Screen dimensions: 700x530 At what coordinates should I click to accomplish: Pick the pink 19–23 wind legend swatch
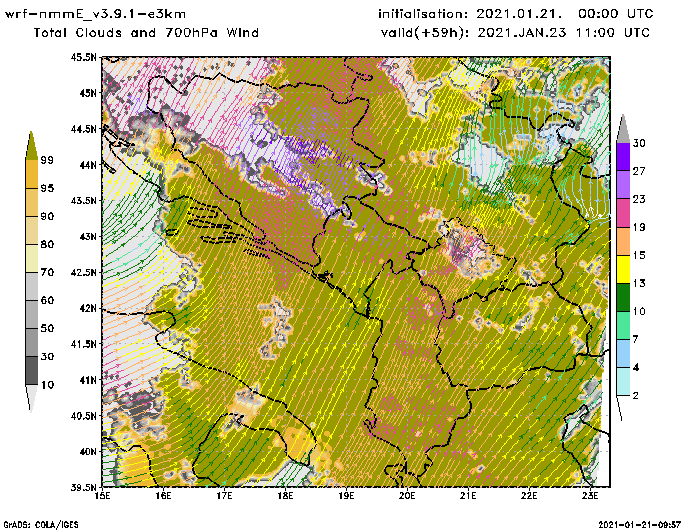(623, 213)
